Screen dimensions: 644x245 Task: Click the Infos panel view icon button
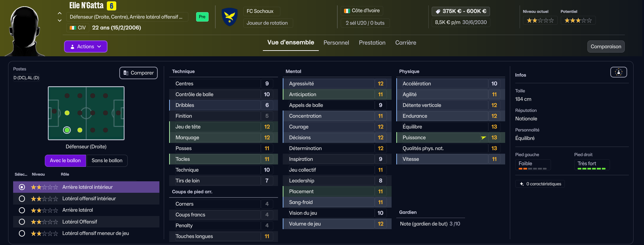[618, 72]
